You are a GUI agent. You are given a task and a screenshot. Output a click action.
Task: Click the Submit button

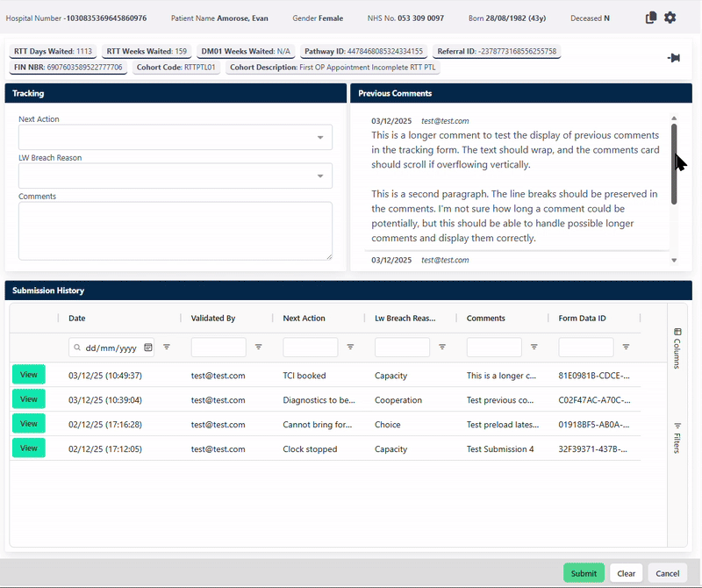[x=584, y=572]
